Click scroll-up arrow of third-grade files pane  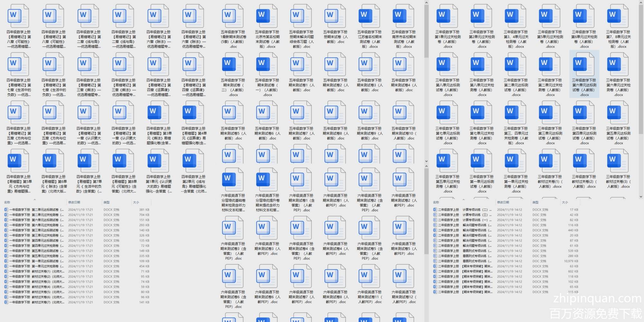click(x=641, y=3)
